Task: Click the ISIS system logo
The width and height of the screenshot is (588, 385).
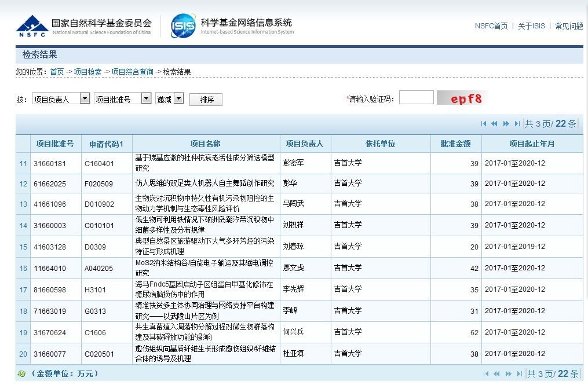Action: click(183, 26)
